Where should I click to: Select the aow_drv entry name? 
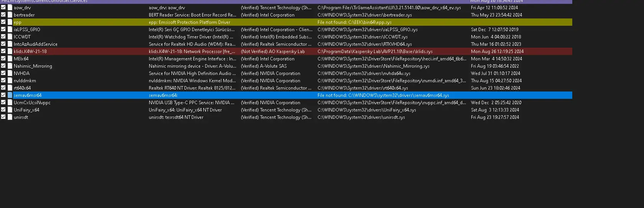[22, 8]
